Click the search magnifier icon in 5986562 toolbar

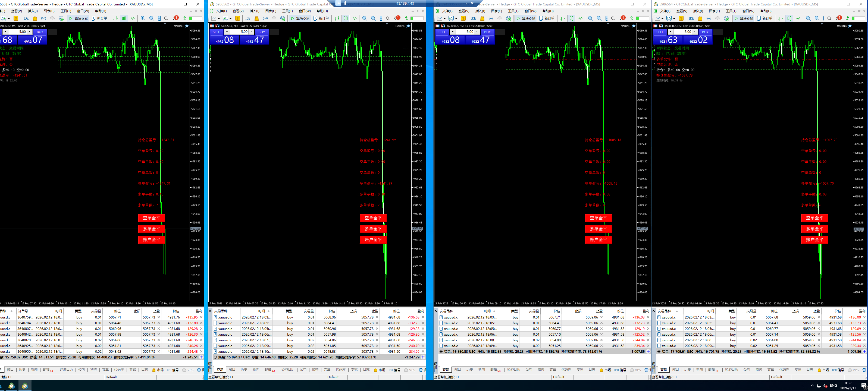click(388, 18)
